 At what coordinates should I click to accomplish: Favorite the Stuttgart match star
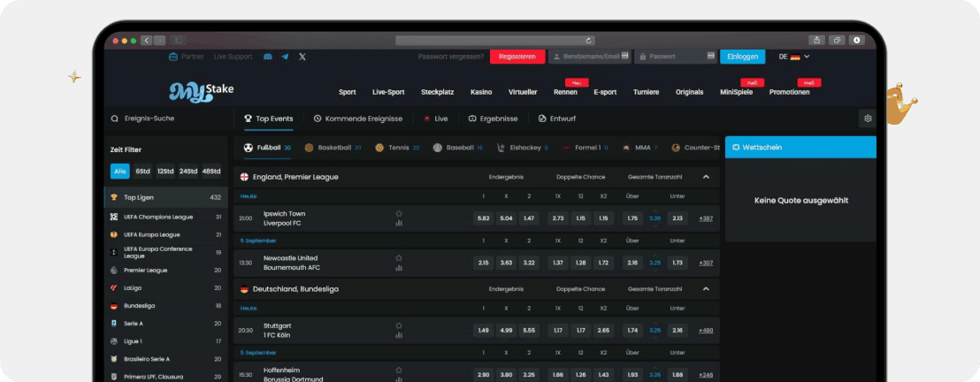tap(399, 325)
